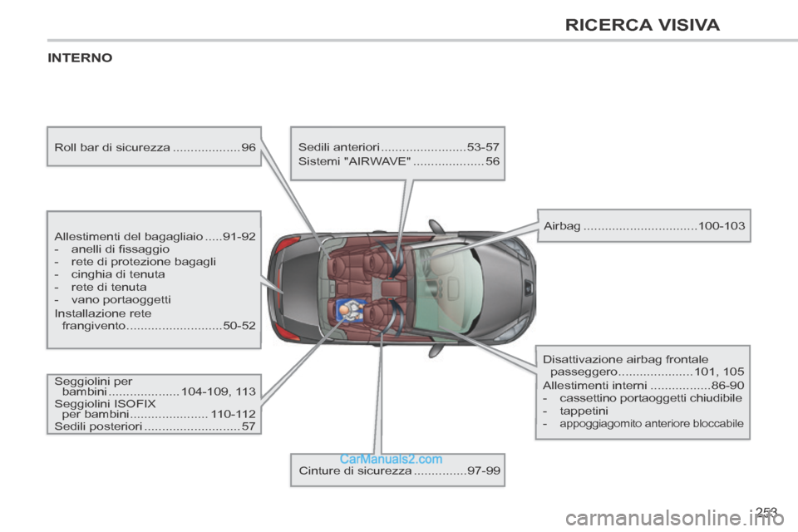Select 'Installazione rete frangivento 50-52' entry
798x532 pixels.
155,319
